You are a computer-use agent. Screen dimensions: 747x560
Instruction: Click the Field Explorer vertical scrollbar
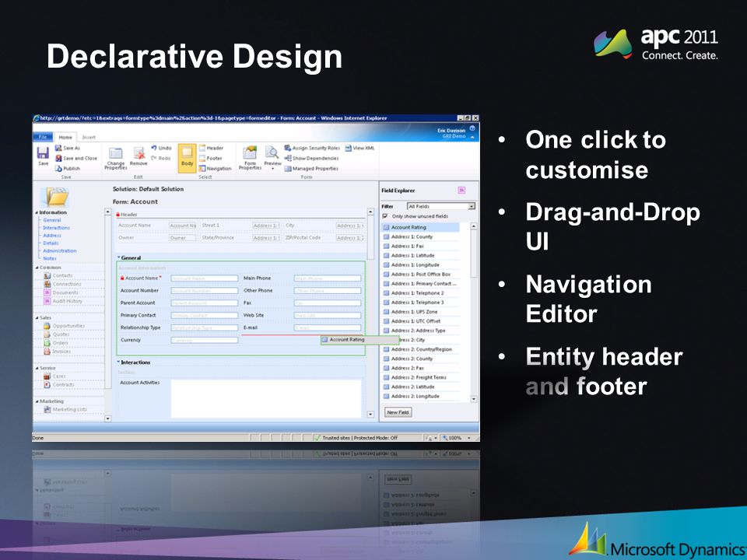(474, 313)
